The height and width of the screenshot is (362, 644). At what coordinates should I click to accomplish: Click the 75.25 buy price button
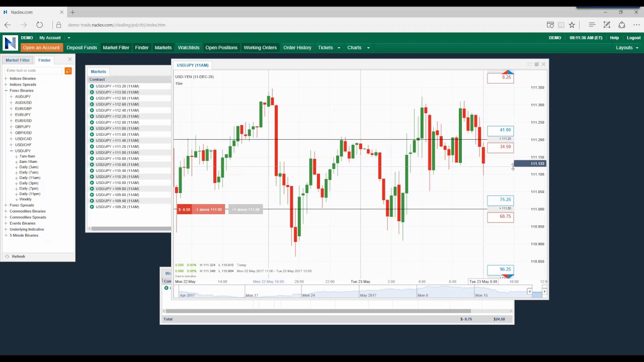pos(501,200)
